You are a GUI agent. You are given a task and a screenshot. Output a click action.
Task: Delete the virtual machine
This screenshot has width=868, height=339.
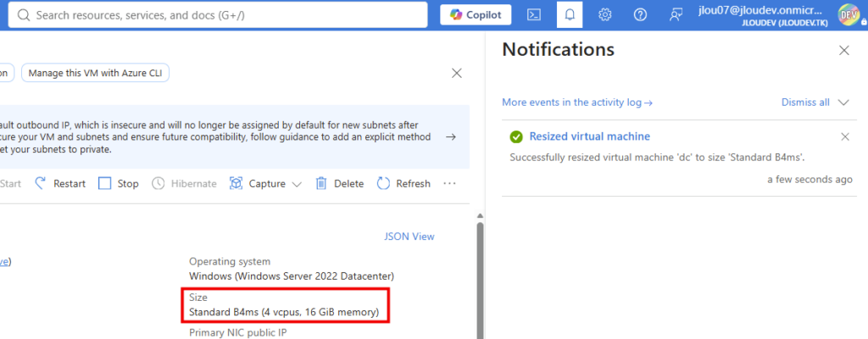coord(339,184)
